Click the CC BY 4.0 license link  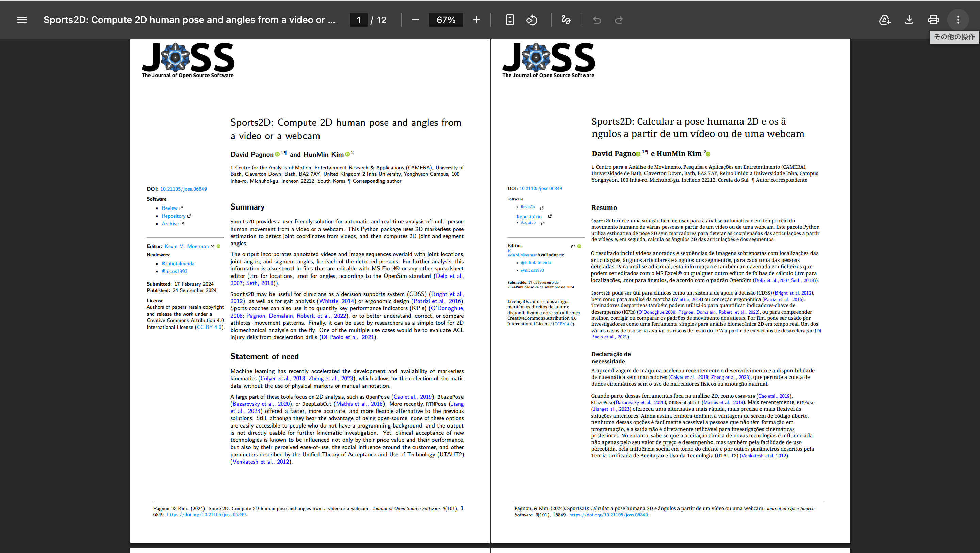coord(209,327)
